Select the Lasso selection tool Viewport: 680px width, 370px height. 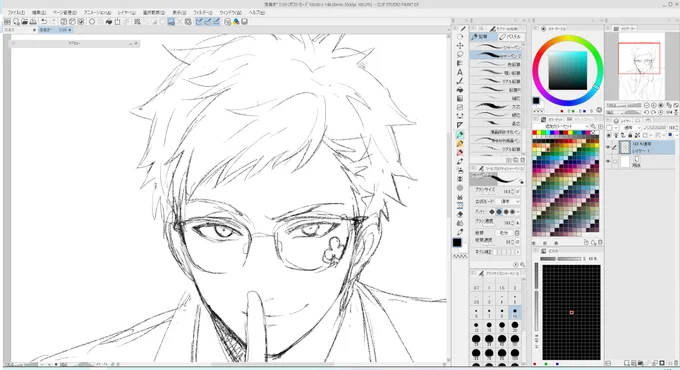coord(460,55)
